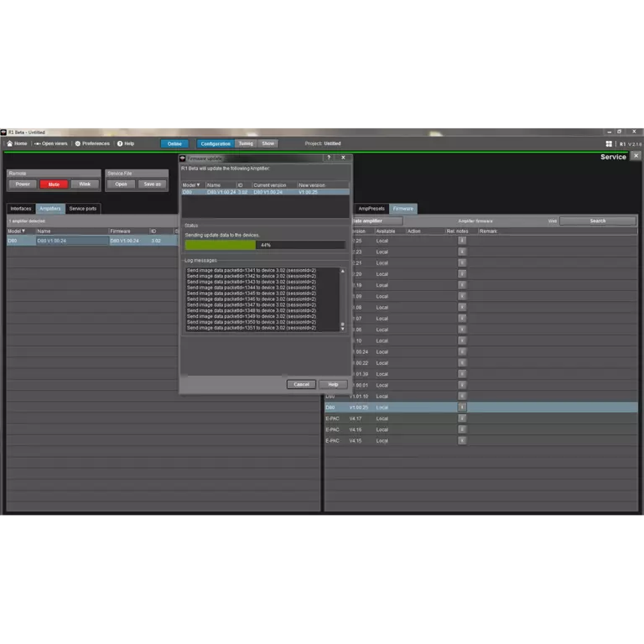
Task: Click the Help question-mark icon in the toolbar
Action: tap(120, 143)
